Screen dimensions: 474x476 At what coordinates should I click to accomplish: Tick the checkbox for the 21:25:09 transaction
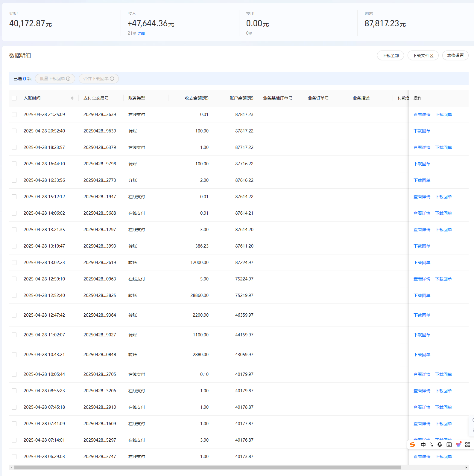(14, 115)
